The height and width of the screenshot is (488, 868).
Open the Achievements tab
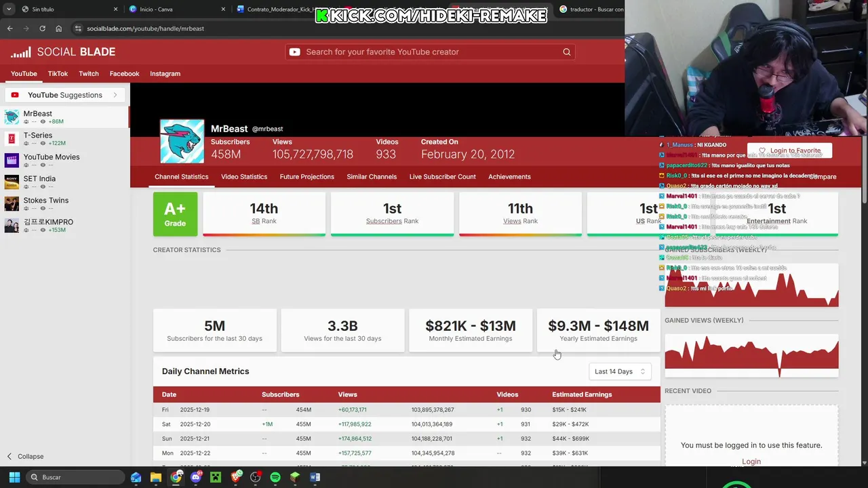click(x=509, y=177)
